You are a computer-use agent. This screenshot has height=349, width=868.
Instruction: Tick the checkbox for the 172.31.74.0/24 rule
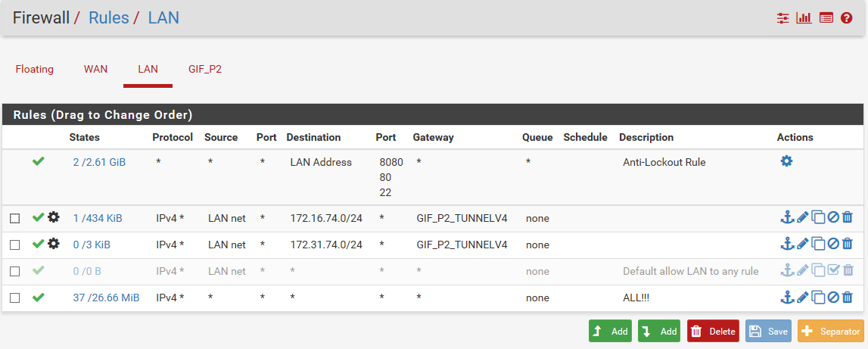15,245
